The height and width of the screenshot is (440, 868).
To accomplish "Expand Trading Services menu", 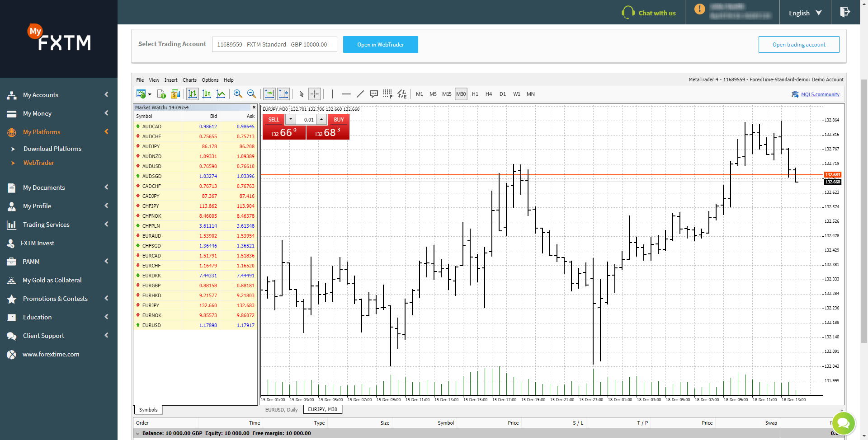I will tap(58, 225).
